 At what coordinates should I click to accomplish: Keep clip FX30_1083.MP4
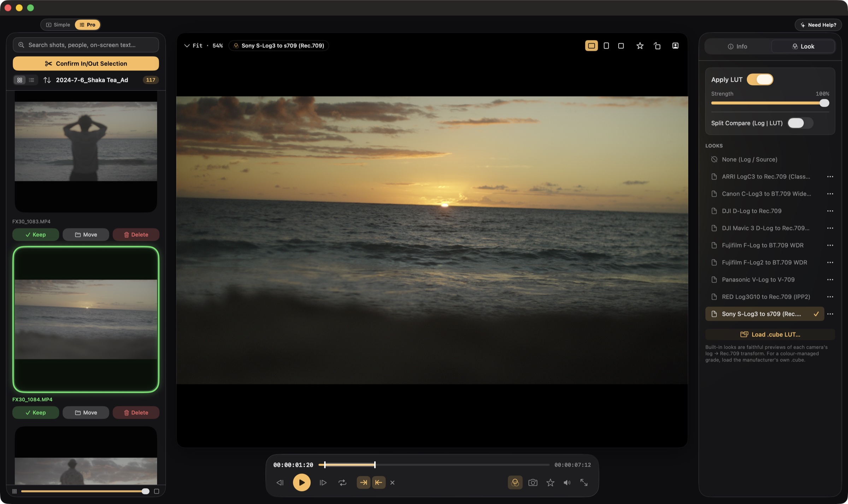(x=36, y=235)
